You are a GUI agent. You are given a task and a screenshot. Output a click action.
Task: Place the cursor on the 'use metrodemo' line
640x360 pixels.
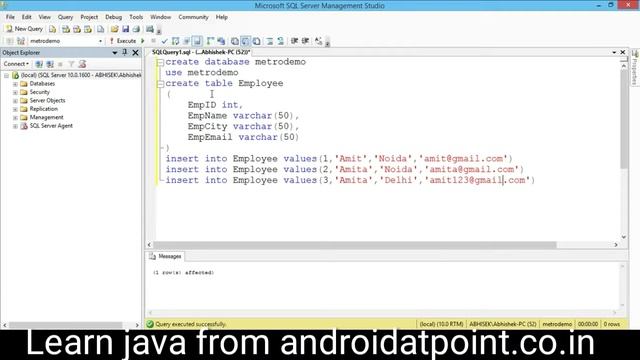coord(202,73)
